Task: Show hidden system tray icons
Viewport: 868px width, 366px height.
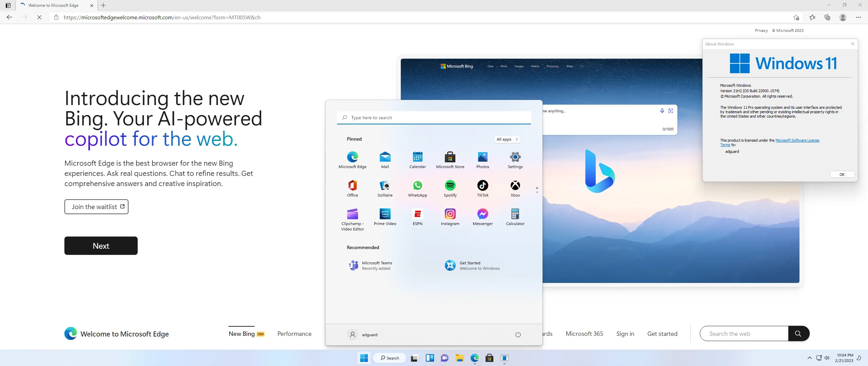Action: click(809, 358)
